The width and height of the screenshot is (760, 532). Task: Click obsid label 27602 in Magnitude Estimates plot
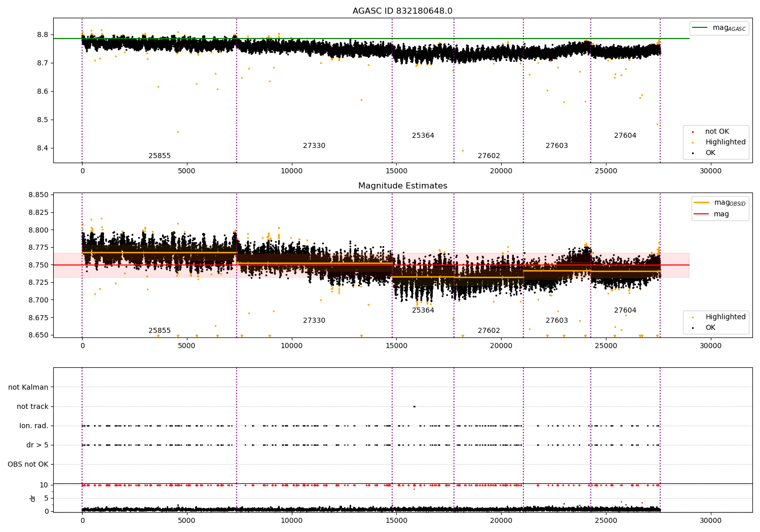pos(489,331)
